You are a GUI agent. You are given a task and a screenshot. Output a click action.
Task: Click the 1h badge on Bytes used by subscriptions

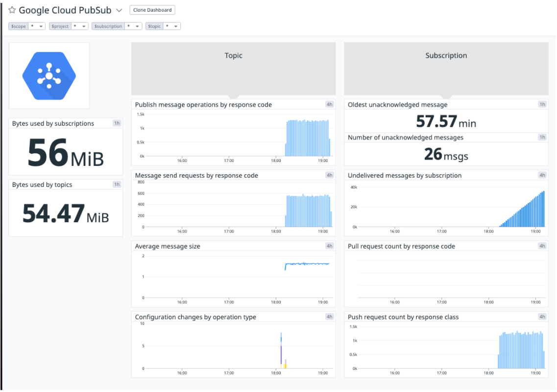pos(117,123)
